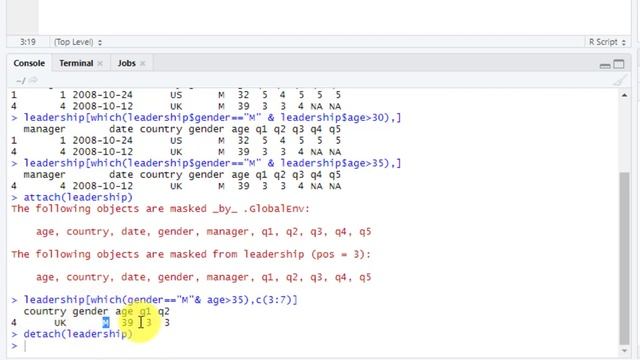Click the 3:19 cursor position indicator
The width and height of the screenshot is (640, 360).
28,42
